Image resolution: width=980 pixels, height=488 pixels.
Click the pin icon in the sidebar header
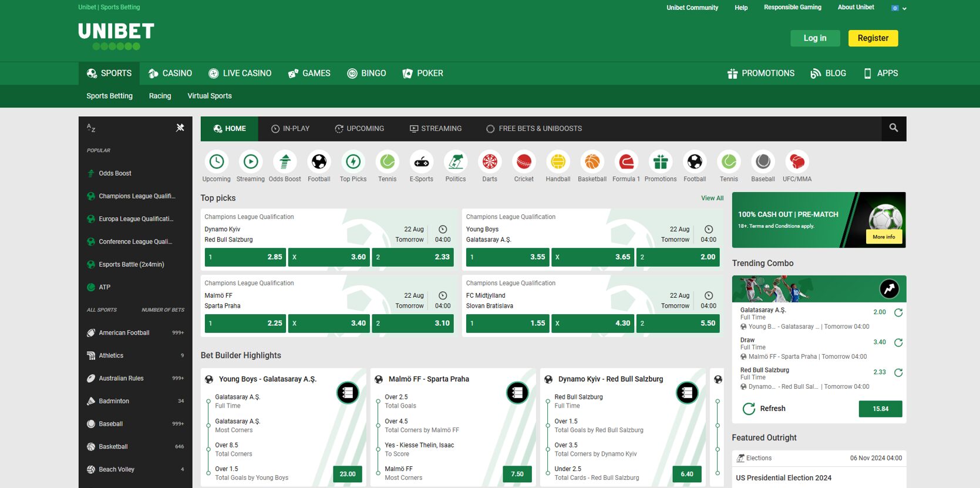click(x=180, y=127)
